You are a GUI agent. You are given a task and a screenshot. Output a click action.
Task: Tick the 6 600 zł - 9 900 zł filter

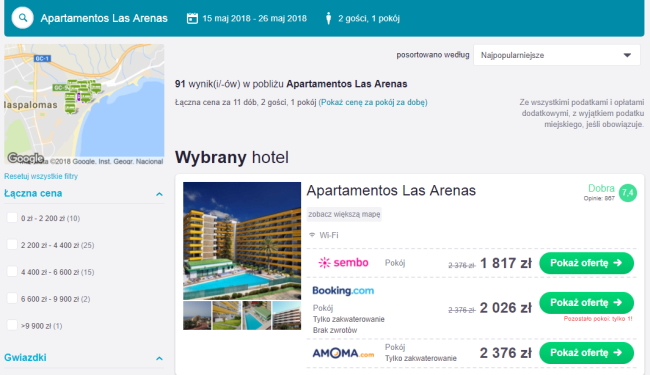(12, 298)
